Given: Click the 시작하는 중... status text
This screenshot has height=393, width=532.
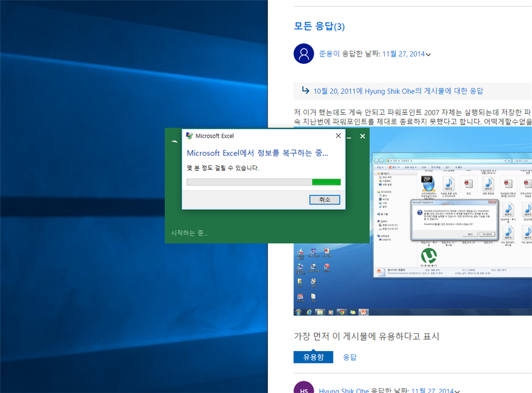Looking at the screenshot, I should click(189, 233).
